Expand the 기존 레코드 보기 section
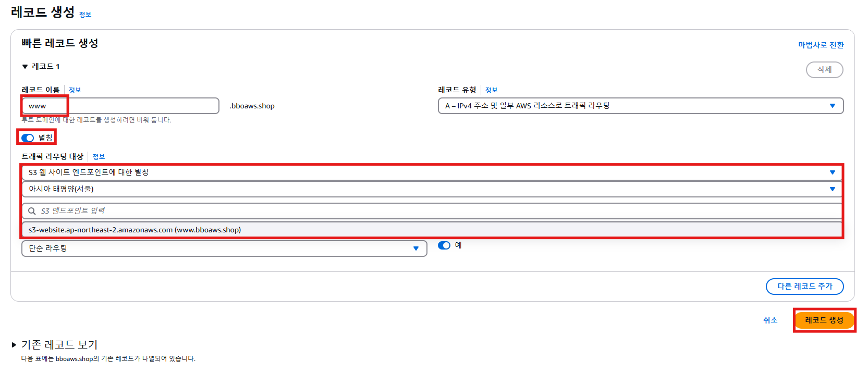 pyautogui.click(x=14, y=345)
